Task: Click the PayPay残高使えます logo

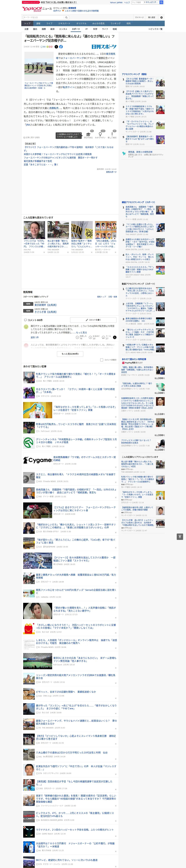Action: 132,363
